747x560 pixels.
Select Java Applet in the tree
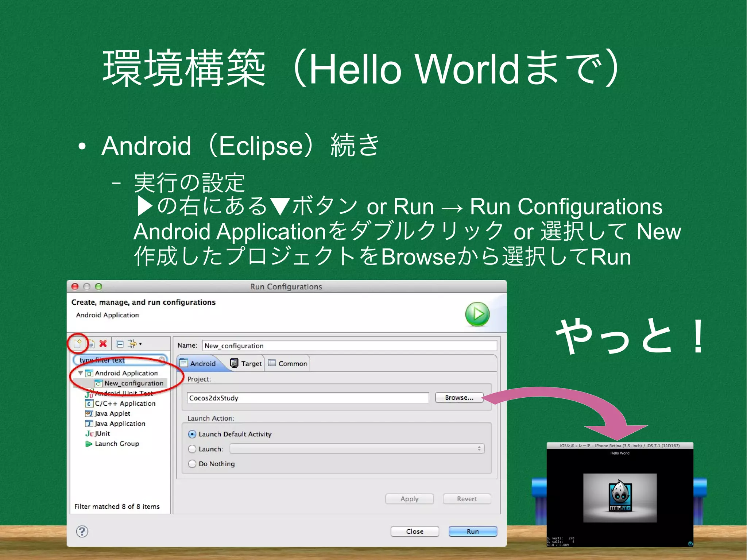pos(112,413)
